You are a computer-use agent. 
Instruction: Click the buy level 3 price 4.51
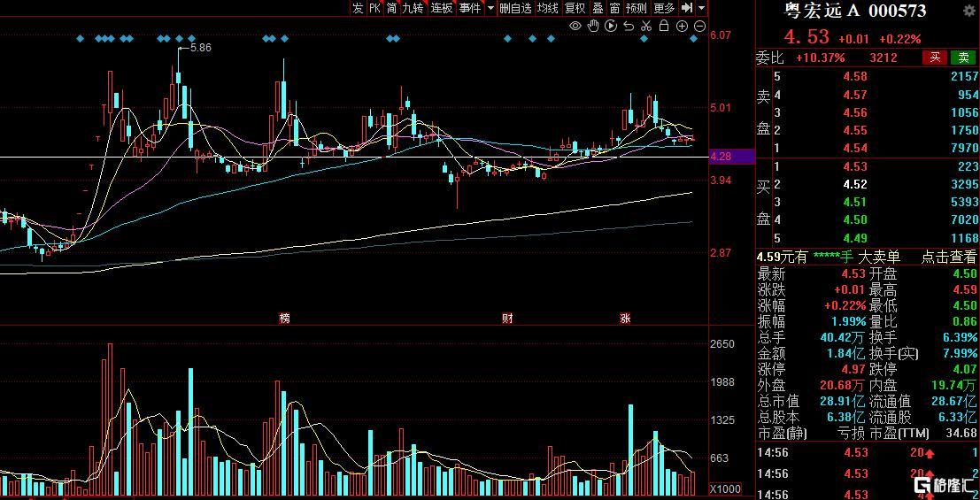pos(855,201)
